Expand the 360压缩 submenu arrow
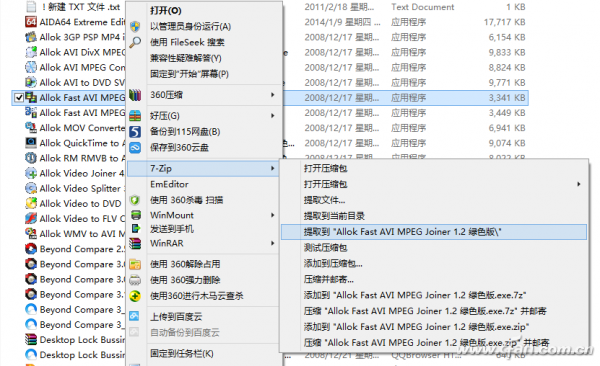Screen dimensions: 600x366 coord(272,95)
